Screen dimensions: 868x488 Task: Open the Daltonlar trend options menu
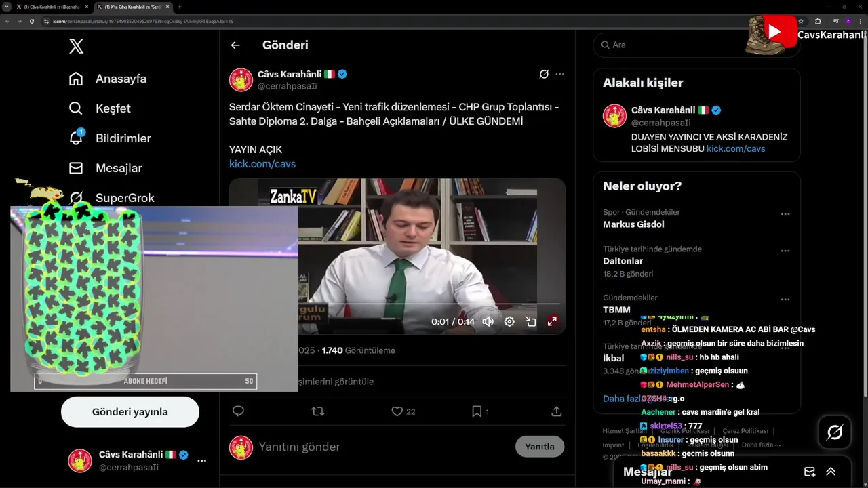785,251
